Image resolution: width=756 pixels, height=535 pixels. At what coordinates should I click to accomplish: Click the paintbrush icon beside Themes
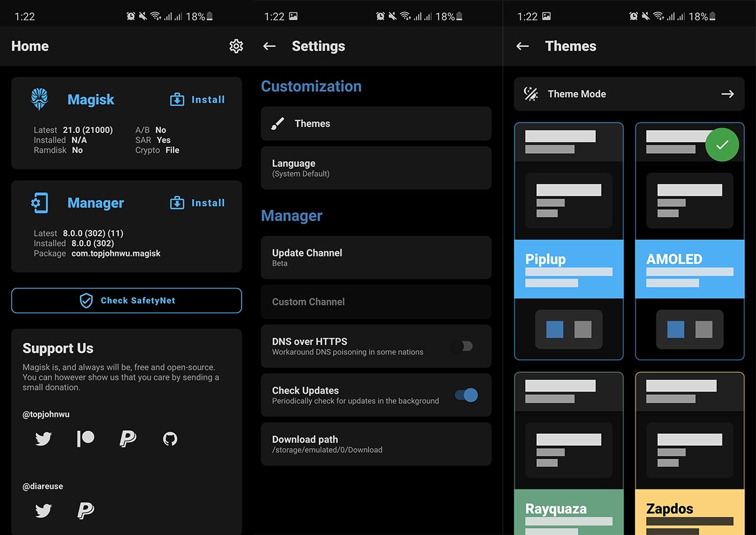click(x=277, y=124)
